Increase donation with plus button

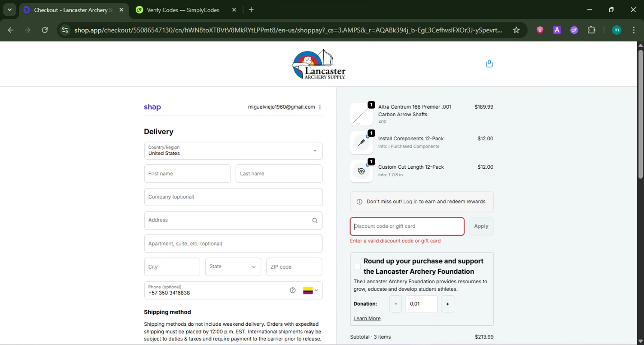447,304
